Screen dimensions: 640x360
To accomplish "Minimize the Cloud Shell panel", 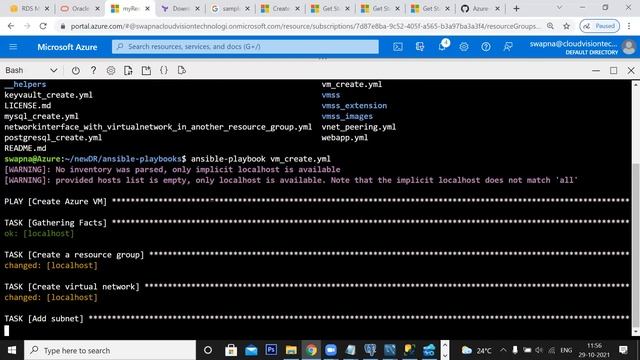I will [596, 71].
